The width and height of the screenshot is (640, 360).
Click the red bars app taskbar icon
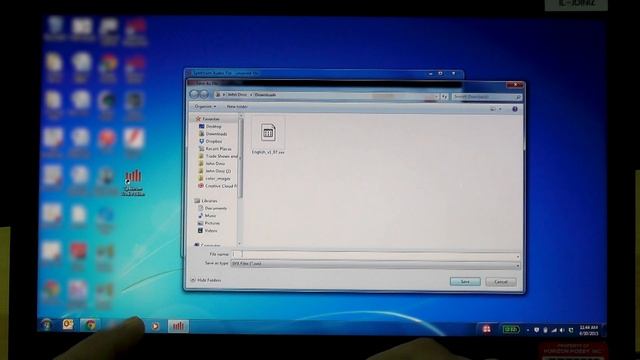tap(178, 326)
